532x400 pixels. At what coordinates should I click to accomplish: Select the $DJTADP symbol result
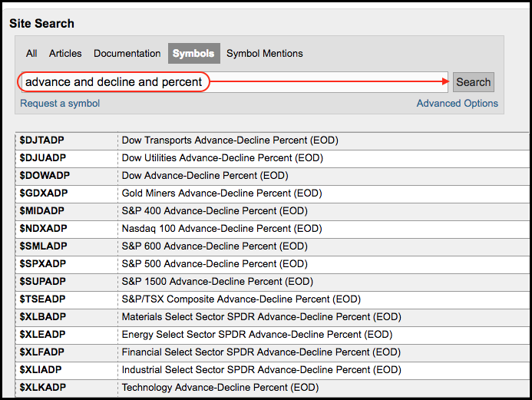coord(41,140)
